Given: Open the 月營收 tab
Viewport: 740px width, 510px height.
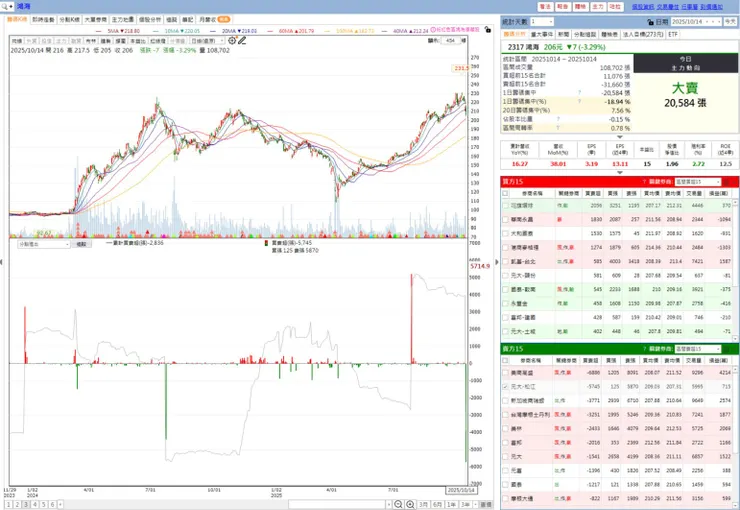Looking at the screenshot, I should [214, 19].
